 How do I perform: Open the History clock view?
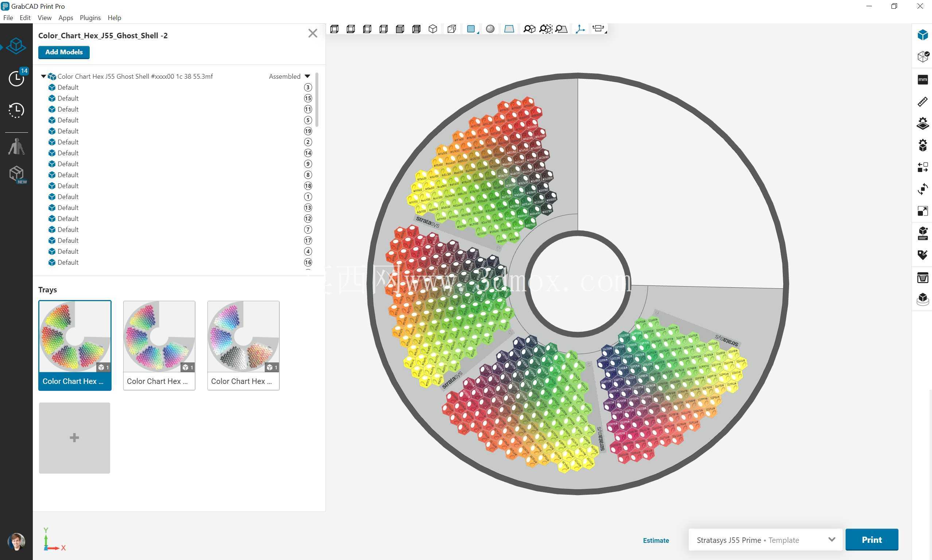pyautogui.click(x=16, y=110)
